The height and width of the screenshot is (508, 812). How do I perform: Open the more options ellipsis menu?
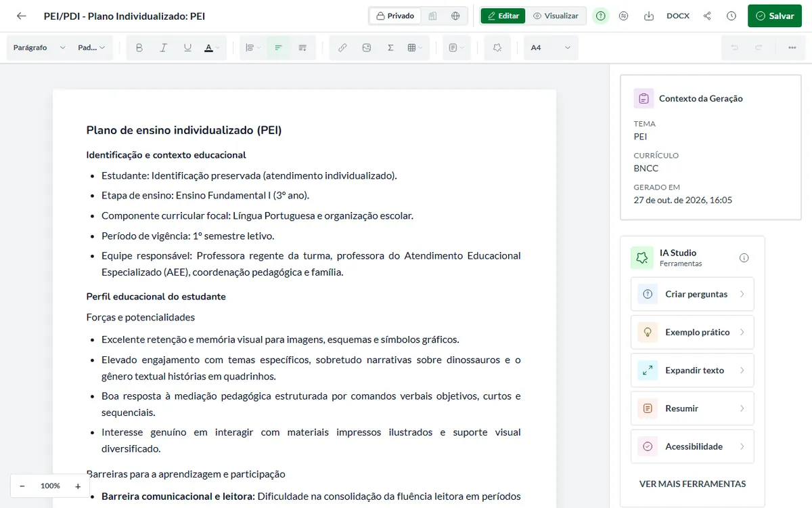[x=792, y=47]
